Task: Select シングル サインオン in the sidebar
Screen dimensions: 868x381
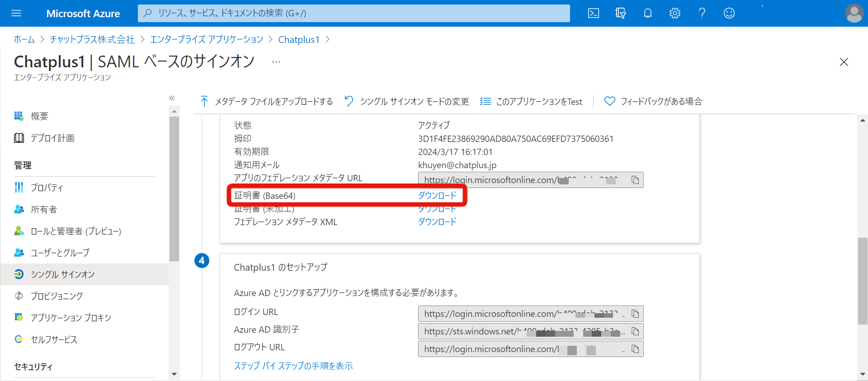Action: pyautogui.click(x=84, y=274)
